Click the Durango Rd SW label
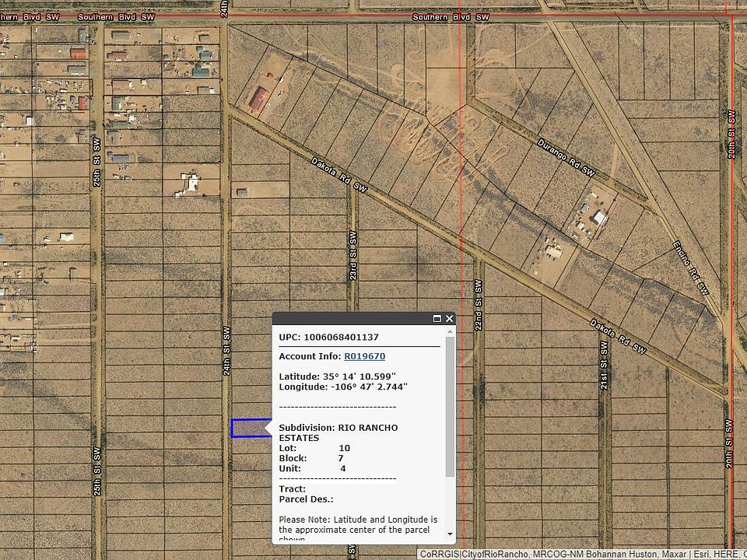The width and height of the screenshot is (747, 560). (x=566, y=157)
